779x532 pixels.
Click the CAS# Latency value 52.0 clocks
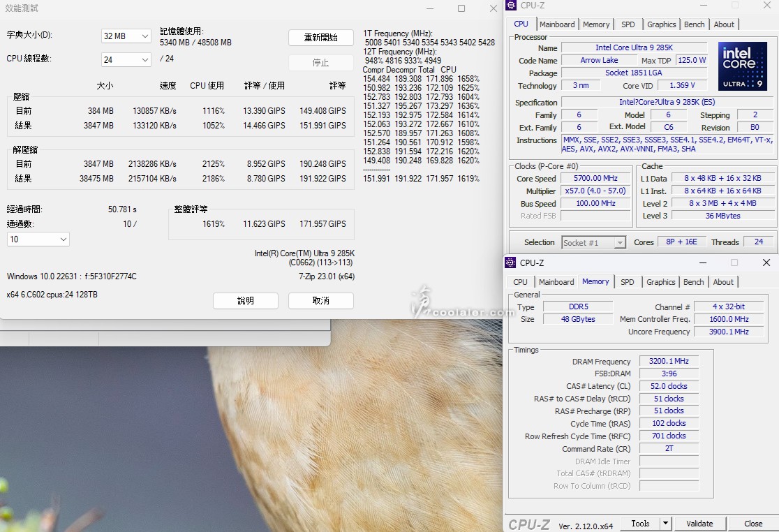[669, 386]
